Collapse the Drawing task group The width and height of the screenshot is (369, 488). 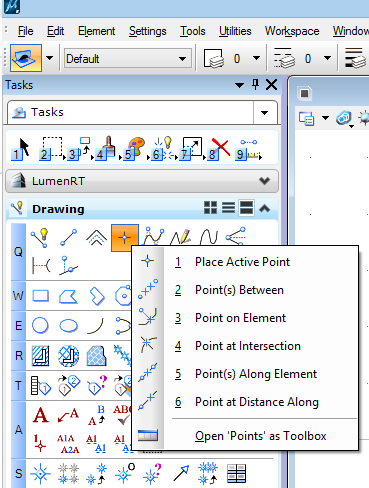tap(264, 209)
